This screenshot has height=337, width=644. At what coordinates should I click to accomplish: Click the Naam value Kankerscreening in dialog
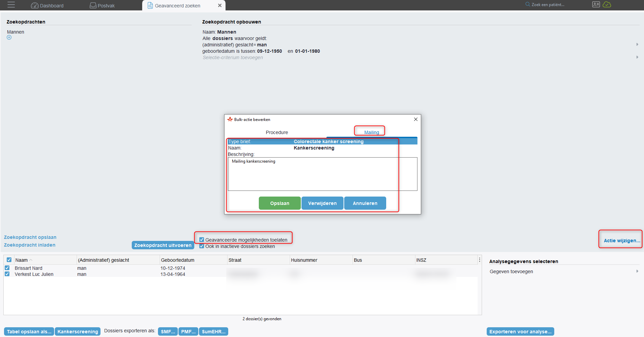pyautogui.click(x=314, y=148)
